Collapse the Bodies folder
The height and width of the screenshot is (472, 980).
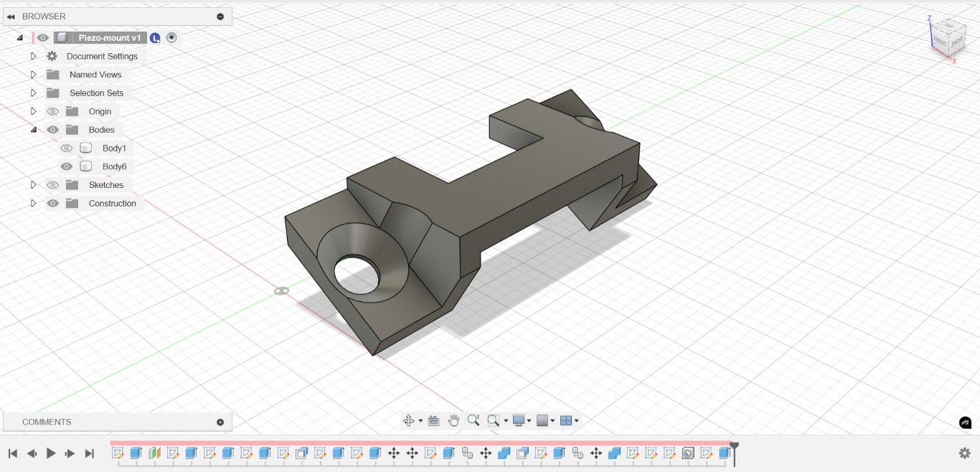33,130
